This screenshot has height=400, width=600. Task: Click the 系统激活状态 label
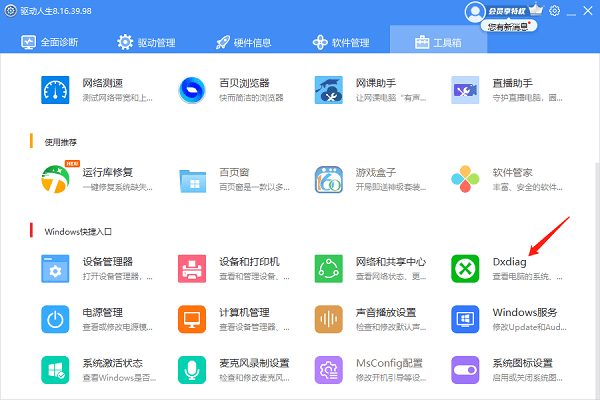112,363
